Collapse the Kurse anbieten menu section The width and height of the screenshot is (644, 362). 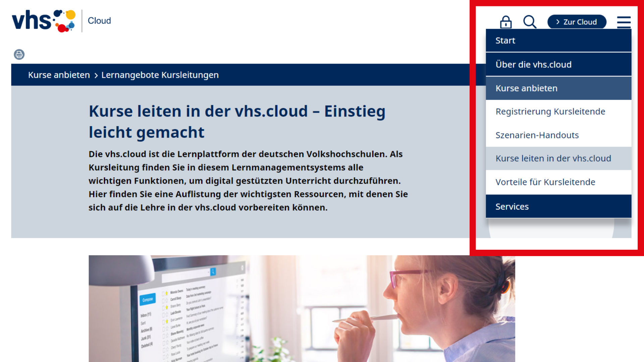click(526, 88)
